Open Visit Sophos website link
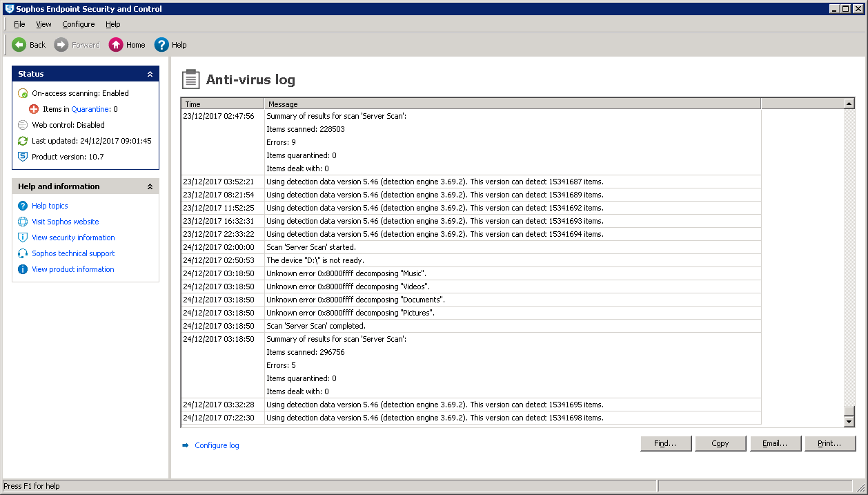Screen dimensions: 868x495 (x=66, y=222)
